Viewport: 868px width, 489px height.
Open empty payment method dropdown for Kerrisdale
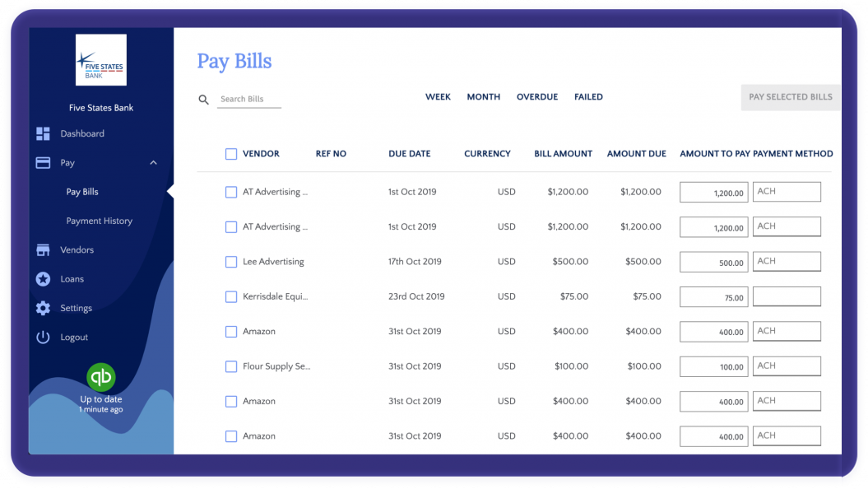pos(787,296)
